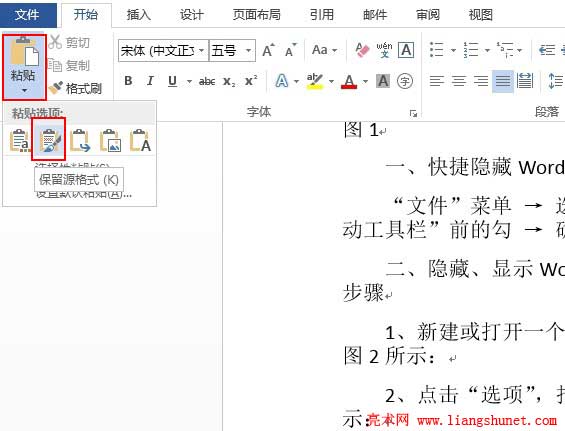Image resolution: width=565 pixels, height=431 pixels.
Task: Open the font size dropdown 五号
Action: [x=232, y=50]
